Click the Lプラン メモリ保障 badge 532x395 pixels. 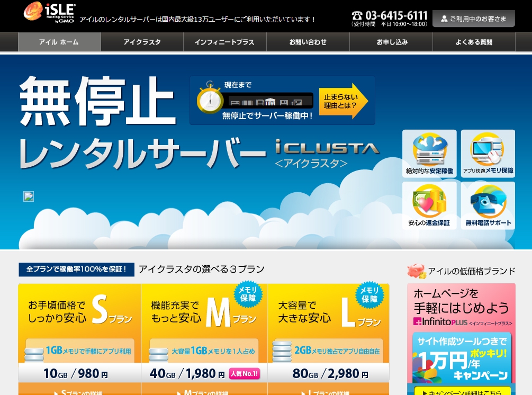(x=369, y=294)
